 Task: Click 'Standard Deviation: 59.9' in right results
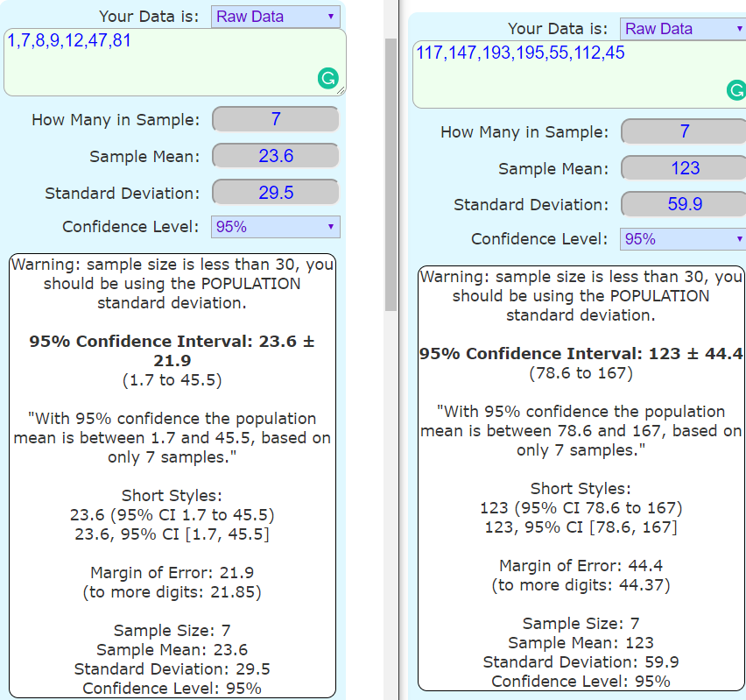tap(581, 662)
